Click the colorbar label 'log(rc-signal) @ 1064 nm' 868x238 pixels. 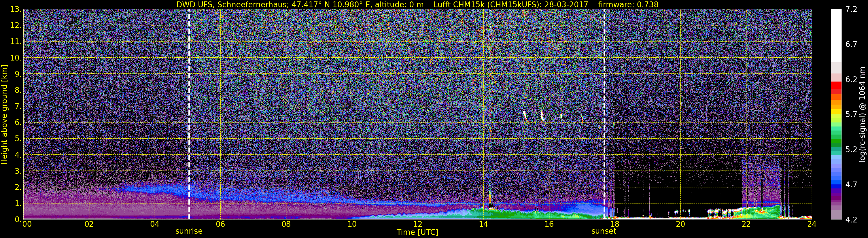862,115
